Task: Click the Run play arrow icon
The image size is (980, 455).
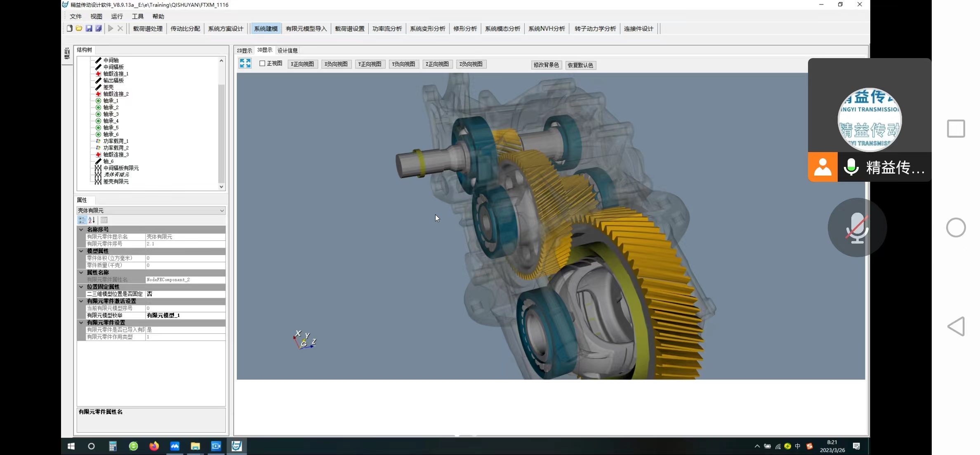Action: 111,28
